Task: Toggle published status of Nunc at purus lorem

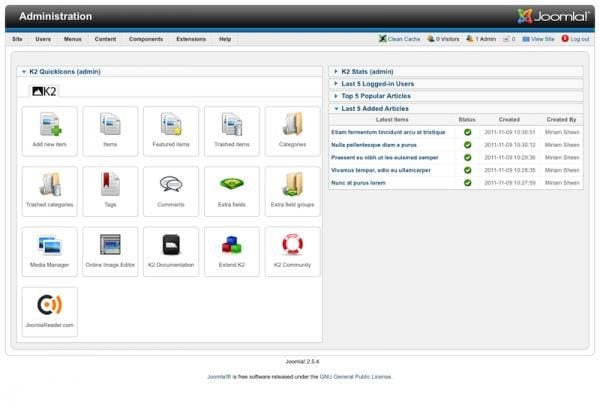Action: pyautogui.click(x=467, y=183)
